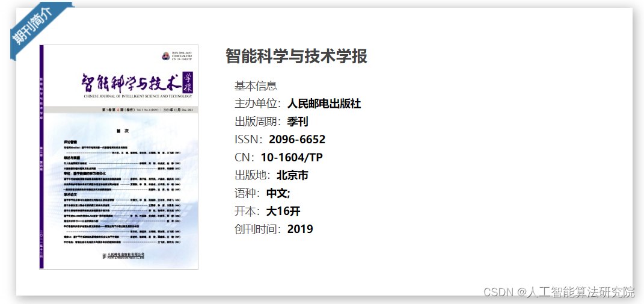Select the ISSN number 2096-6652
This screenshot has height=304, width=644.
[297, 140]
